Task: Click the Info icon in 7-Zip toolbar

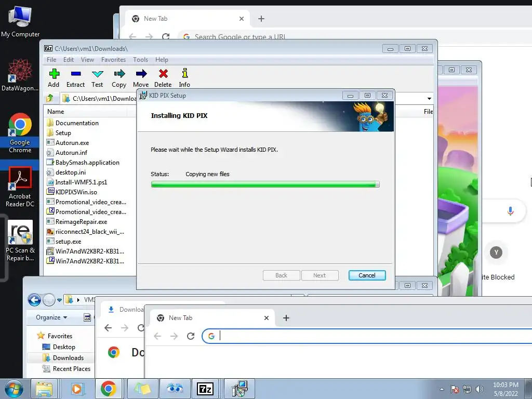Action: pyautogui.click(x=184, y=73)
